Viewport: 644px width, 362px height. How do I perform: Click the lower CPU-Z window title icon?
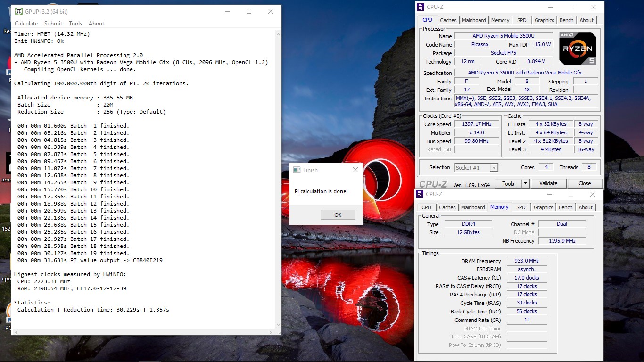coord(420,194)
